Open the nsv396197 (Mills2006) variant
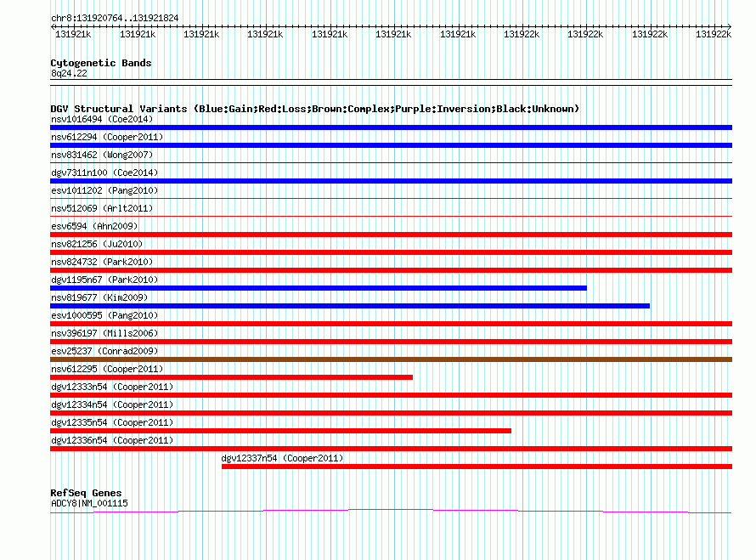 pos(104,333)
